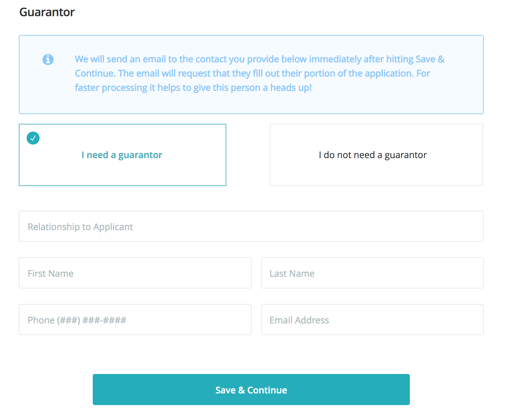Click the "Email Address" placeholder text
511x420 pixels.
(299, 320)
